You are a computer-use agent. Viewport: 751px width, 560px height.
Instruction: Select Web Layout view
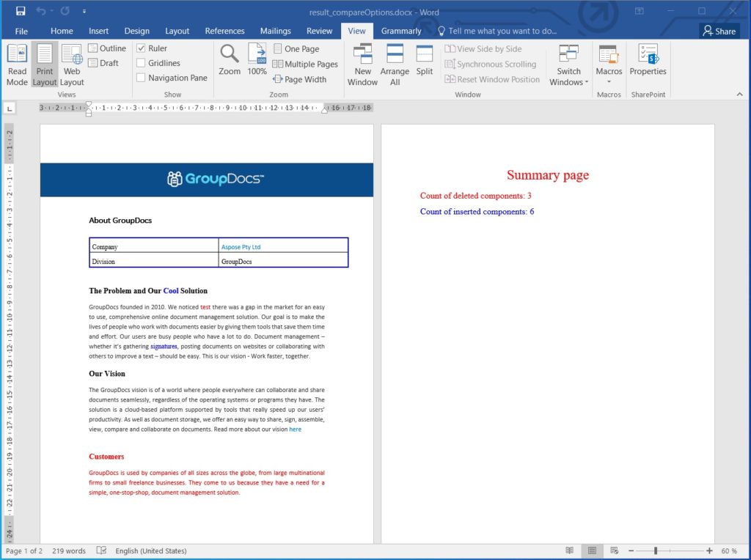point(72,65)
